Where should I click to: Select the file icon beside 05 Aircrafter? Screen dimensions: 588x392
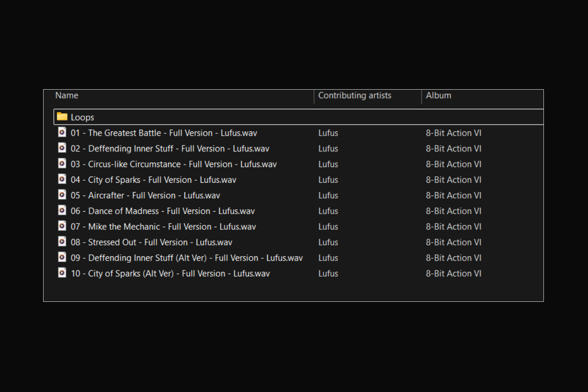point(62,195)
